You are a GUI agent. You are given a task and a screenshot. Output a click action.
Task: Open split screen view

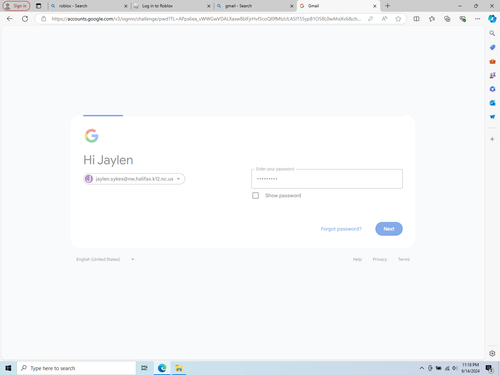pos(416,19)
